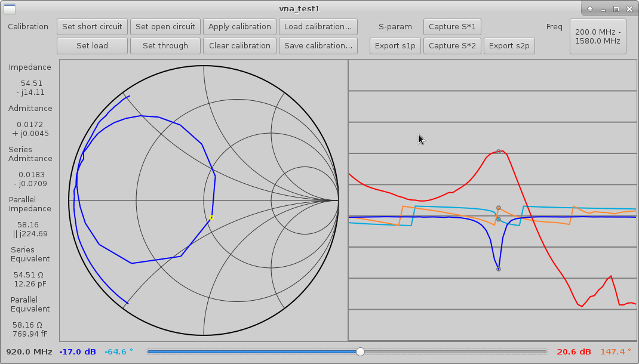Click the 147.4 ° orange phase readout
Screen dimensions: 639x364
(x=616, y=352)
